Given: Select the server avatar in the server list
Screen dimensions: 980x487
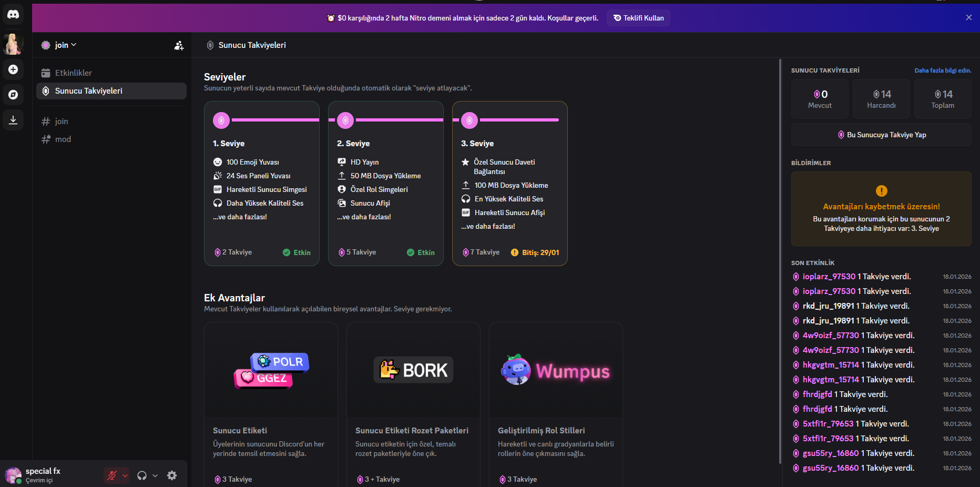Looking at the screenshot, I should [x=13, y=44].
